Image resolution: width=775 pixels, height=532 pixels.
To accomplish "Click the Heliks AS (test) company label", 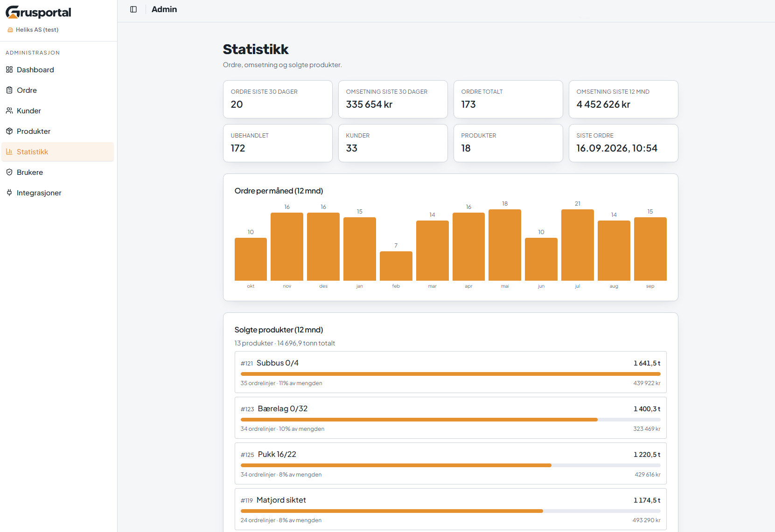I will click(37, 30).
